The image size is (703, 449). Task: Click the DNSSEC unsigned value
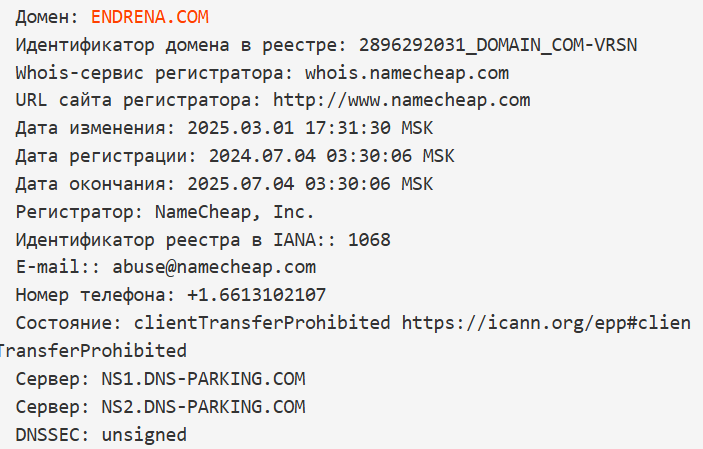pyautogui.click(x=144, y=435)
